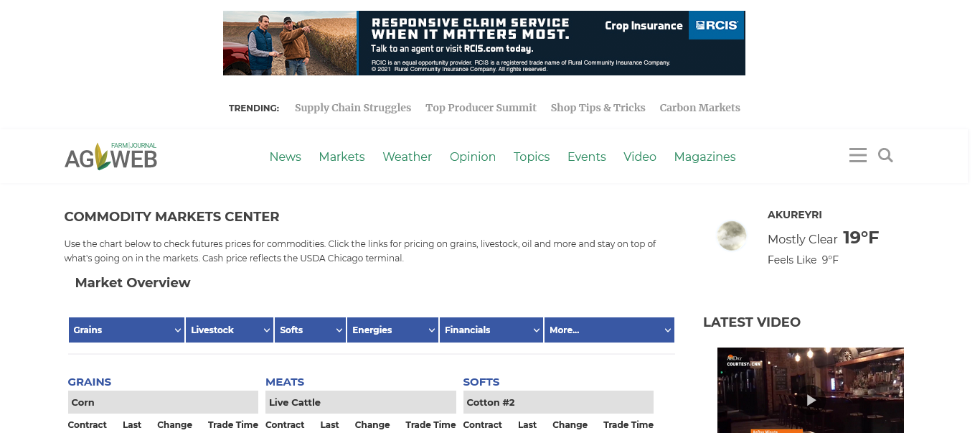Open the More... dropdown

609,330
